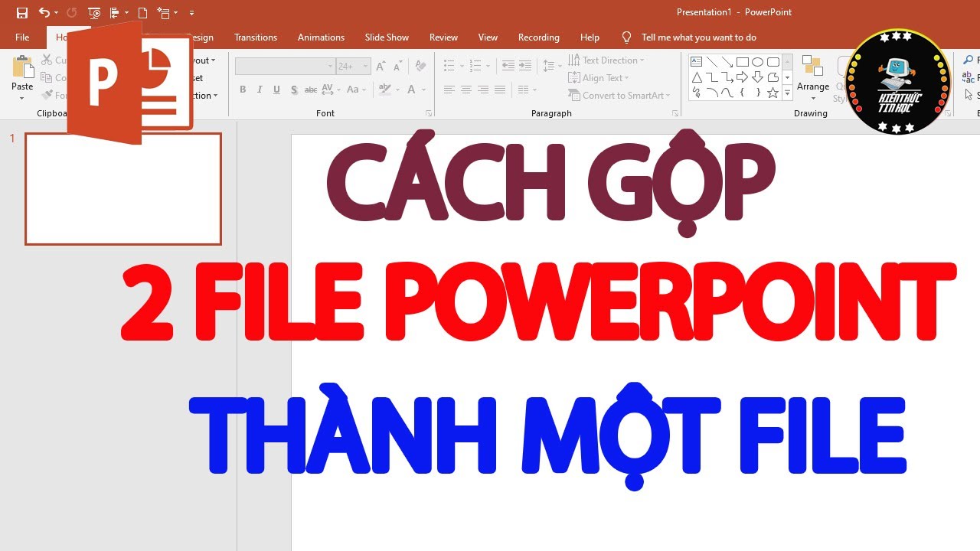Click Increase Font Size icon
Screen dimensions: 980x551
click(x=381, y=67)
